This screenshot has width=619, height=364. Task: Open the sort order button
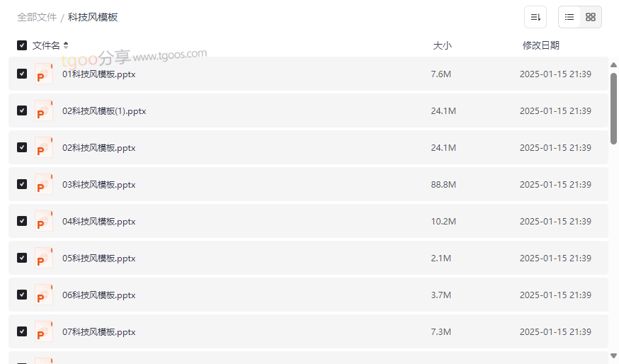coord(535,17)
